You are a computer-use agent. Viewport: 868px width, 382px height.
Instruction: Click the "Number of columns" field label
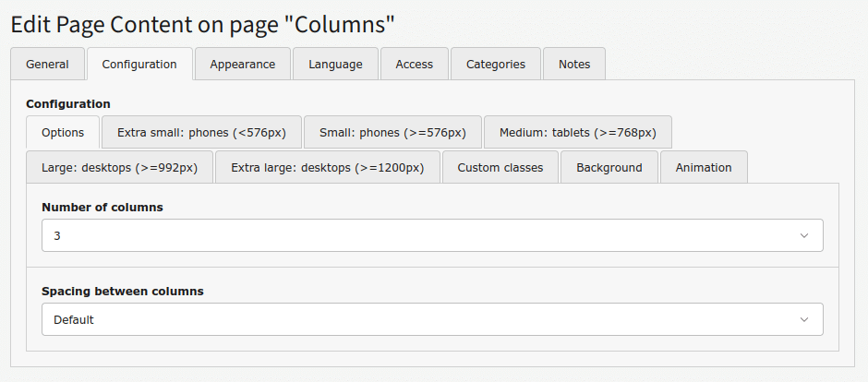click(x=102, y=208)
